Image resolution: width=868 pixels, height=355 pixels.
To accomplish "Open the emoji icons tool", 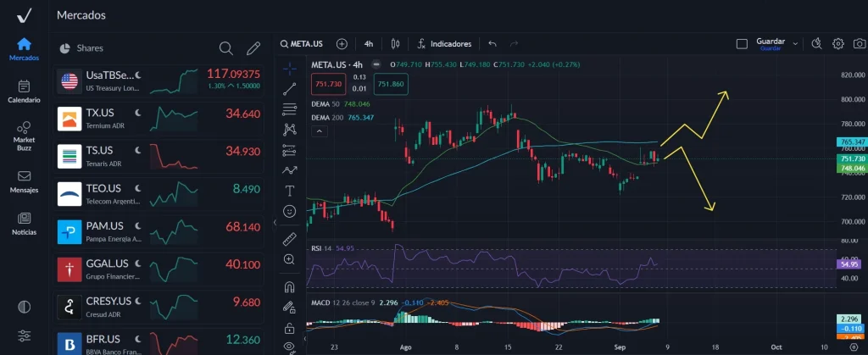I will point(290,211).
